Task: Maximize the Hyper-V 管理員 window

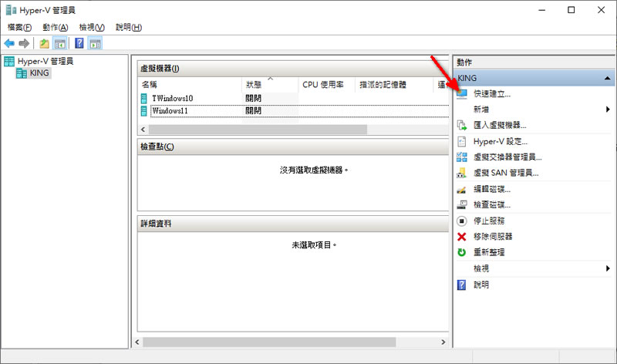Action: [x=571, y=10]
